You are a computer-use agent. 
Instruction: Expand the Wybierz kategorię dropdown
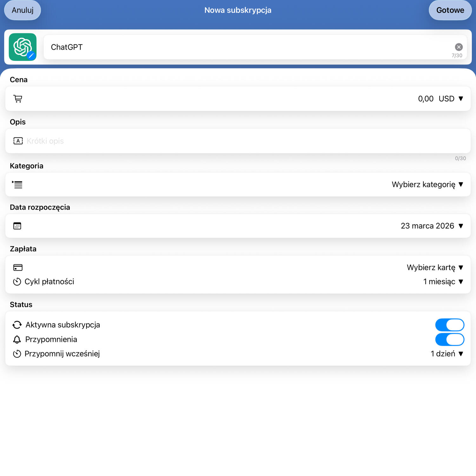pyautogui.click(x=427, y=184)
